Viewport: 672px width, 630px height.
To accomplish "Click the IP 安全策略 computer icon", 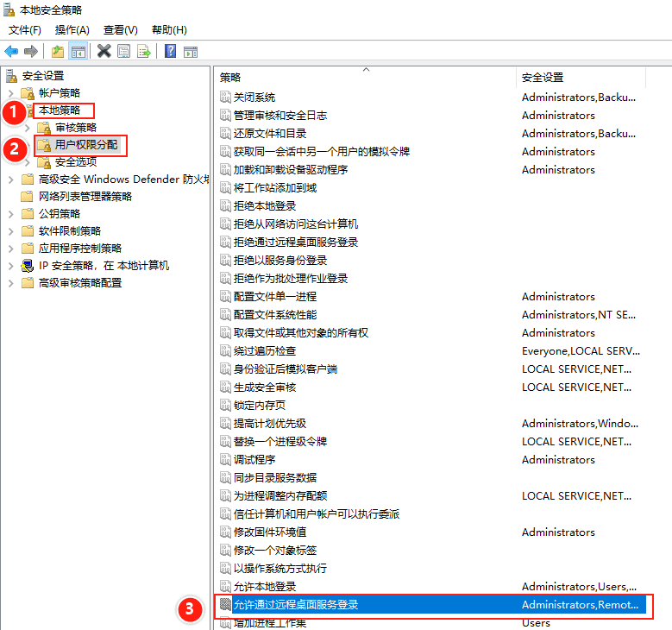I will click(28, 266).
